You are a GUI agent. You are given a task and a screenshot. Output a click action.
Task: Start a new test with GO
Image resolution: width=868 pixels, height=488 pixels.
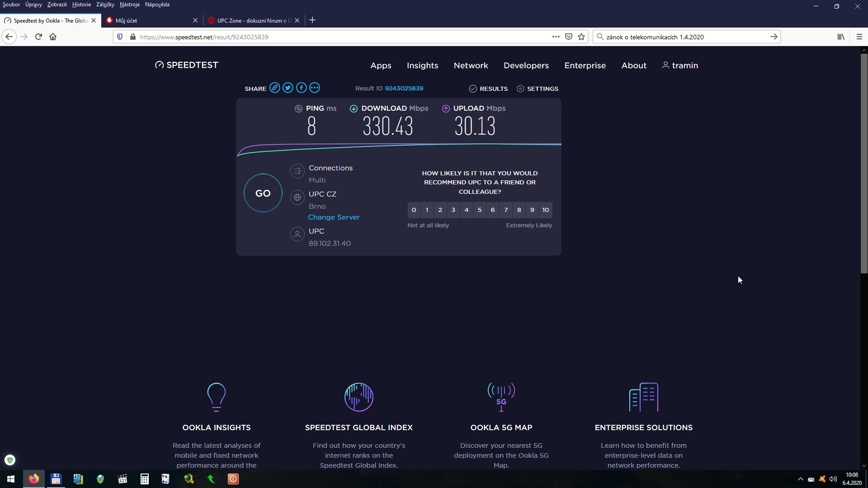click(263, 193)
